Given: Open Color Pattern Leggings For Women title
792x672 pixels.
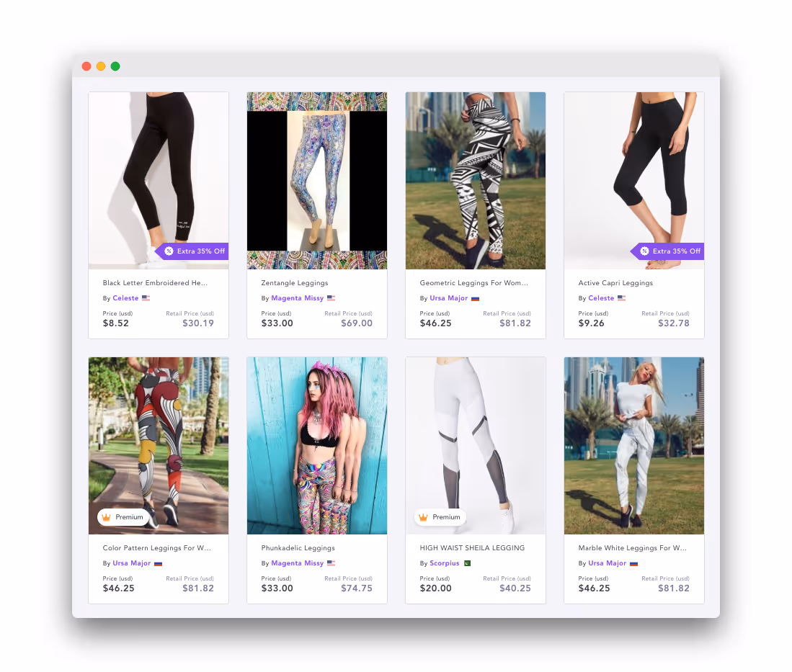Looking at the screenshot, I should pyautogui.click(x=156, y=548).
